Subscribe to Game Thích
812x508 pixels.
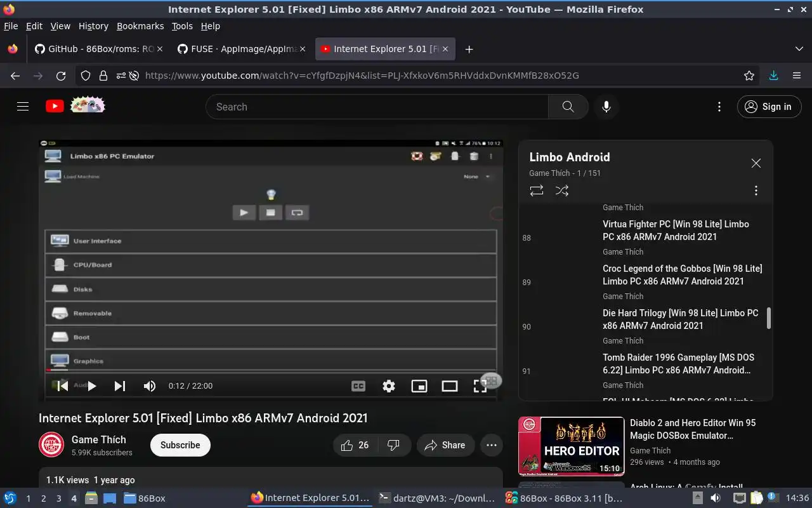(180, 445)
